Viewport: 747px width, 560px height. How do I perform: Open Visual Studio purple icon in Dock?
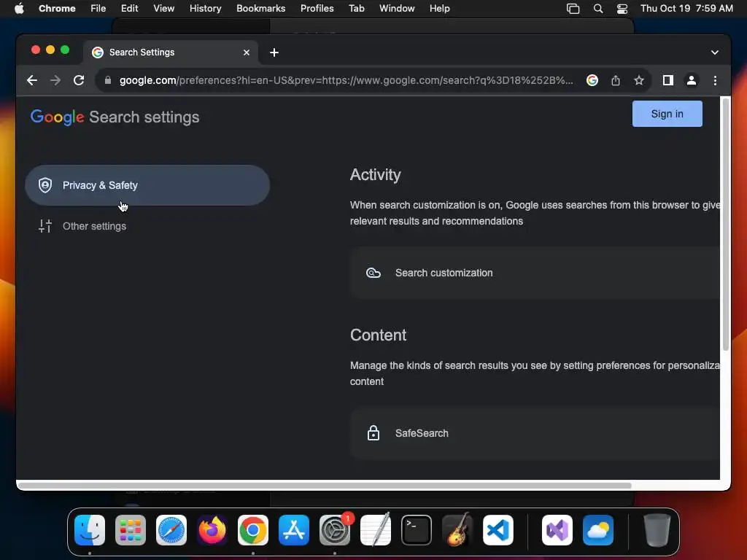(x=557, y=530)
